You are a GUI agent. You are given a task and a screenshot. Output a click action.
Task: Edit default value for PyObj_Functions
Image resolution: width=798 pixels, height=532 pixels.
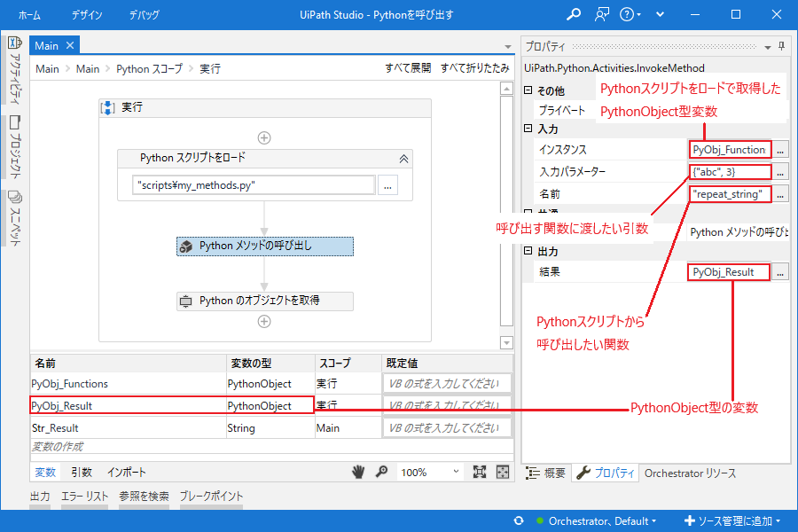pyautogui.click(x=446, y=384)
